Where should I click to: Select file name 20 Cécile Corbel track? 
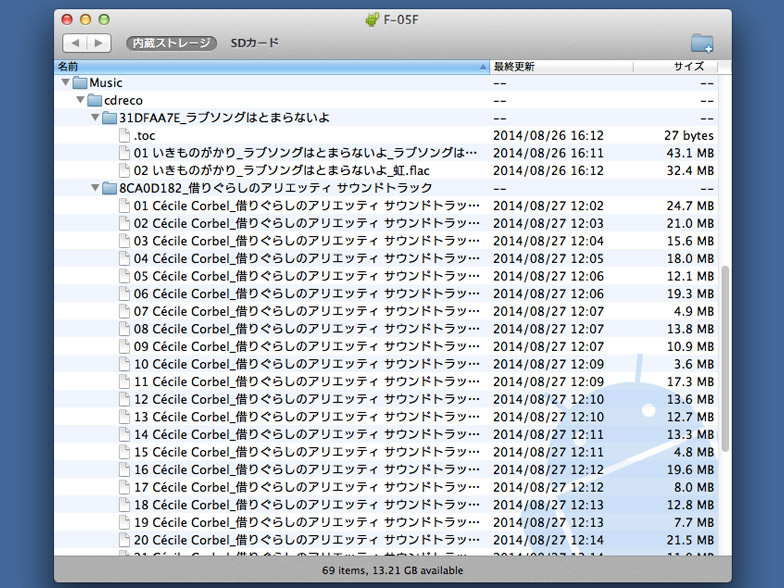point(306,540)
